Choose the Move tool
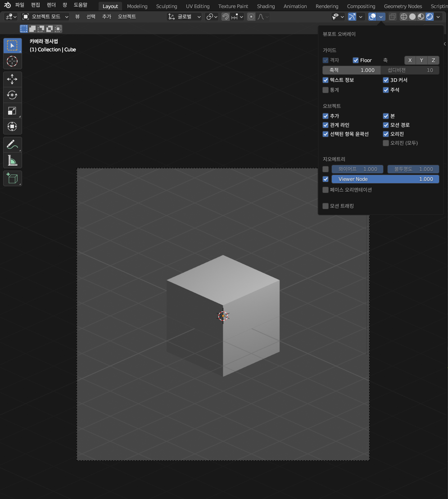 pyautogui.click(x=13, y=79)
